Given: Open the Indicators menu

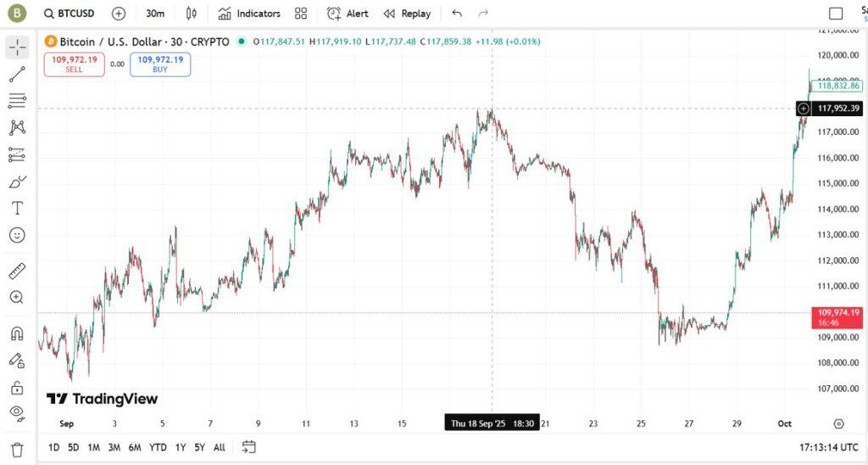Looking at the screenshot, I should [249, 14].
